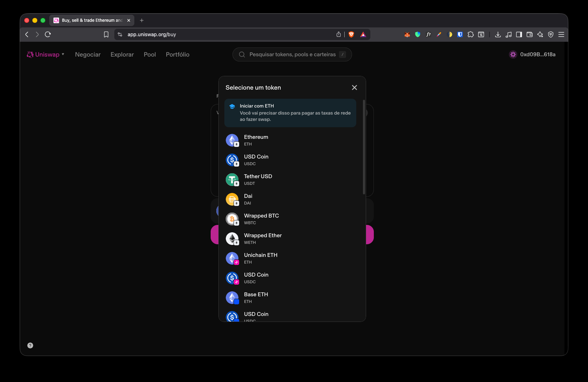Open the Negociar menu

88,54
